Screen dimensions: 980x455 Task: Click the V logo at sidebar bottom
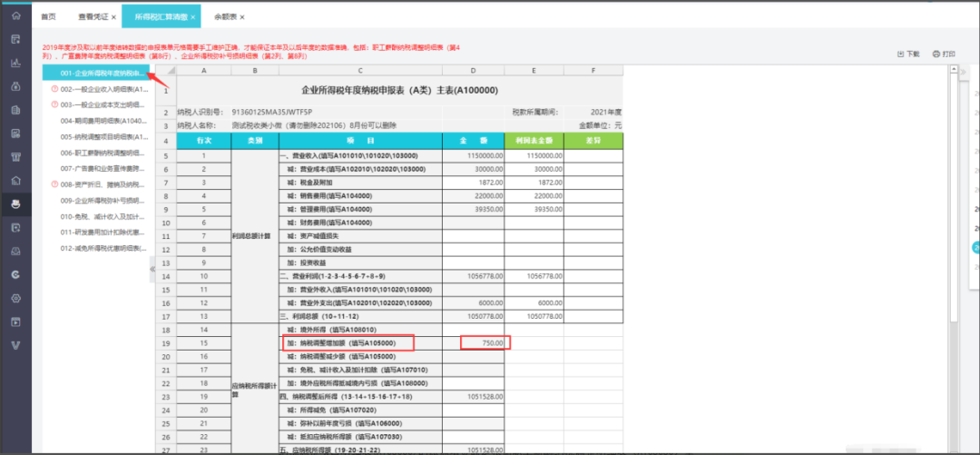click(x=15, y=345)
